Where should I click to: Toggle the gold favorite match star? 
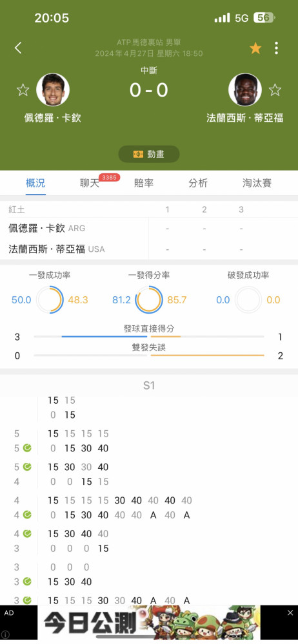click(x=255, y=48)
